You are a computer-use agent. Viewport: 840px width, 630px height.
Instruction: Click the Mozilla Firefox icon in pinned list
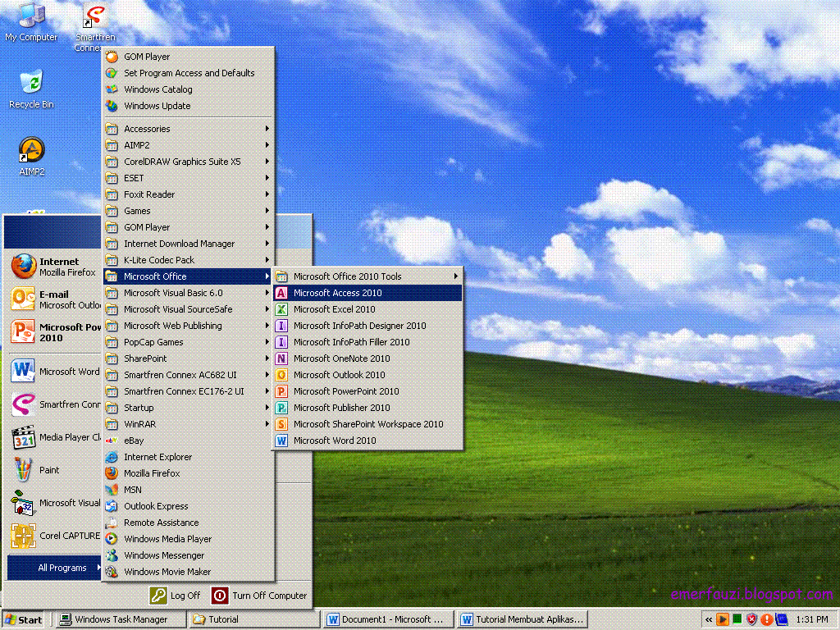(x=24, y=267)
